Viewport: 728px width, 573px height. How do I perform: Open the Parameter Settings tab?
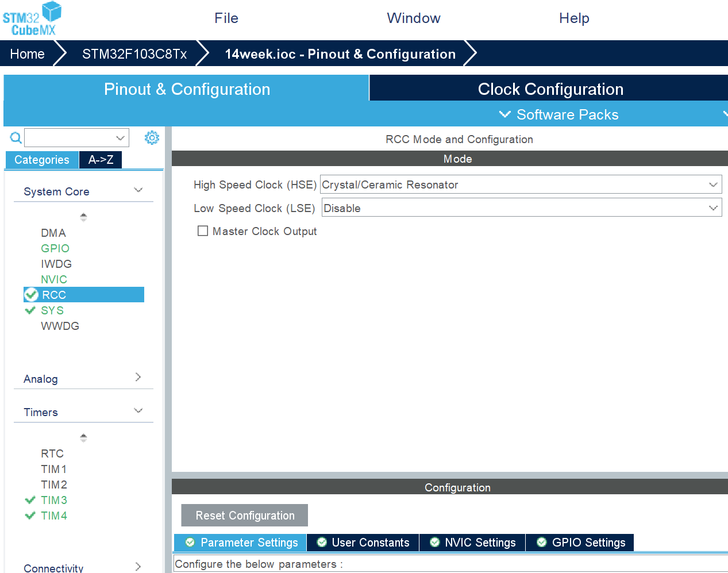[241, 543]
